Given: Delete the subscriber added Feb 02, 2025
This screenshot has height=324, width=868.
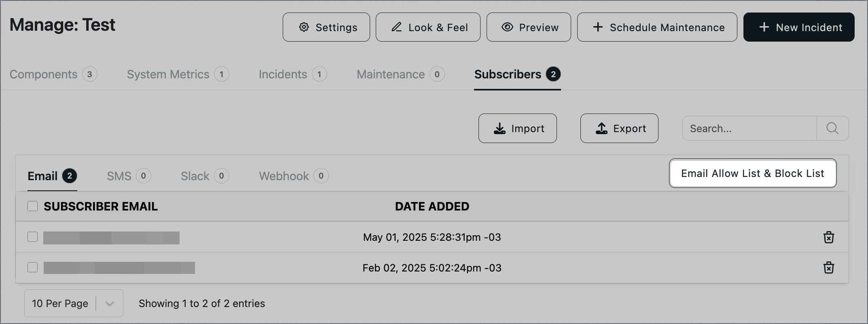Looking at the screenshot, I should coord(829,268).
